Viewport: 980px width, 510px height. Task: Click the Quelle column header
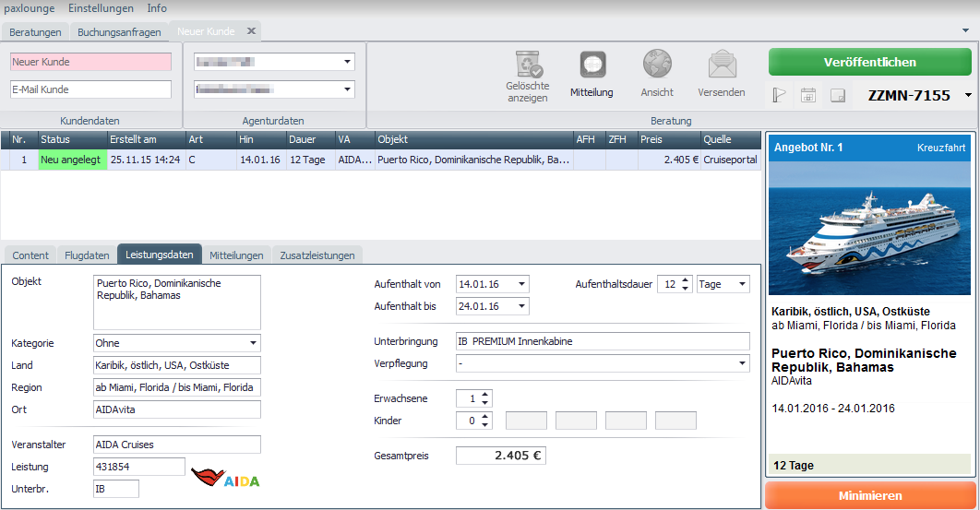tap(730, 139)
